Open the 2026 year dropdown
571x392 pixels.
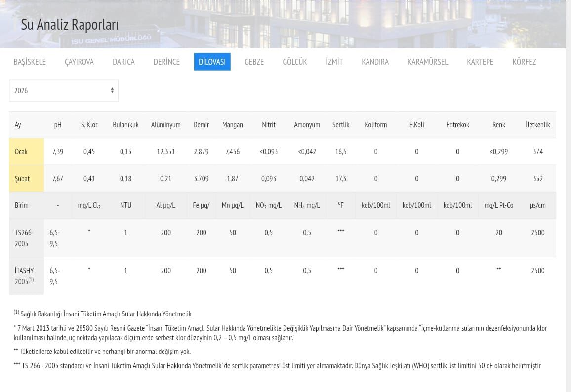click(x=64, y=91)
